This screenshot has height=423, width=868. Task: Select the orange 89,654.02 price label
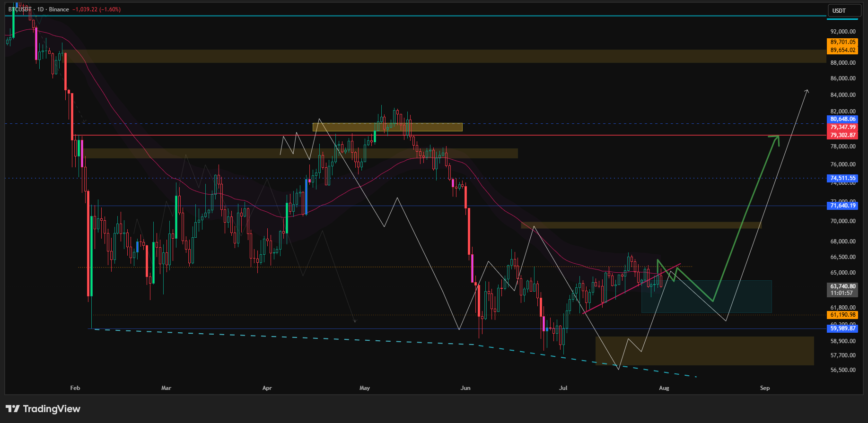pyautogui.click(x=843, y=50)
